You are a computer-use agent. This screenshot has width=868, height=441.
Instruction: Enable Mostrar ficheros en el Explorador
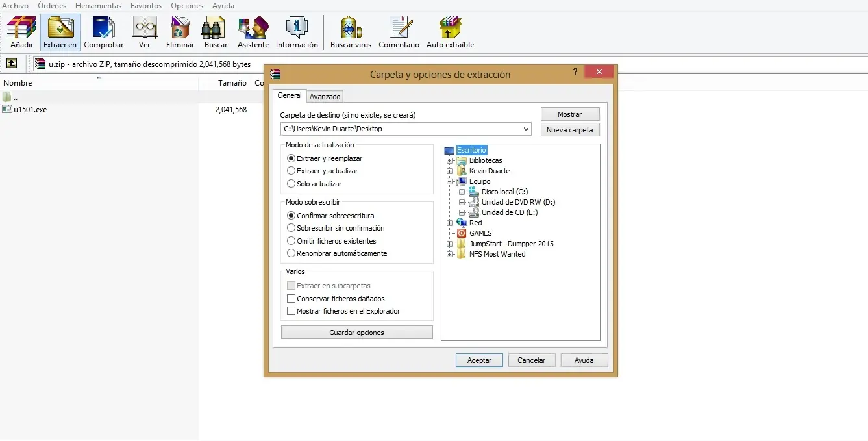point(291,311)
